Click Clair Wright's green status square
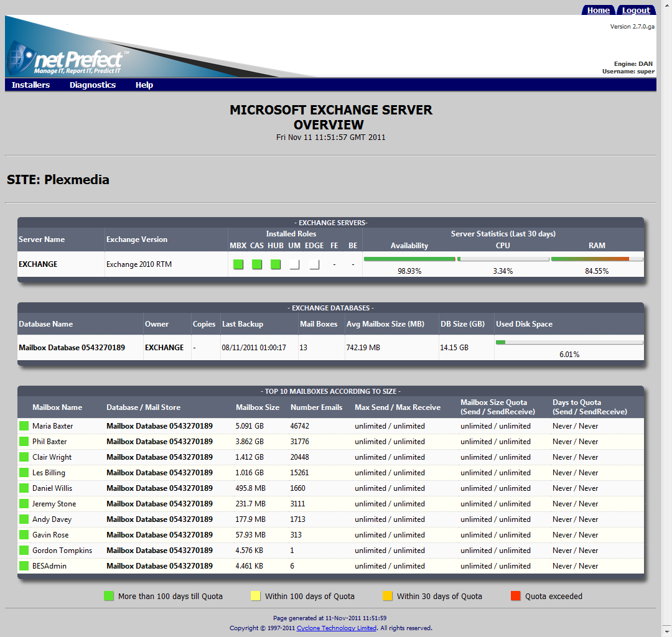Image resolution: width=672 pixels, height=637 pixels. pos(24,457)
